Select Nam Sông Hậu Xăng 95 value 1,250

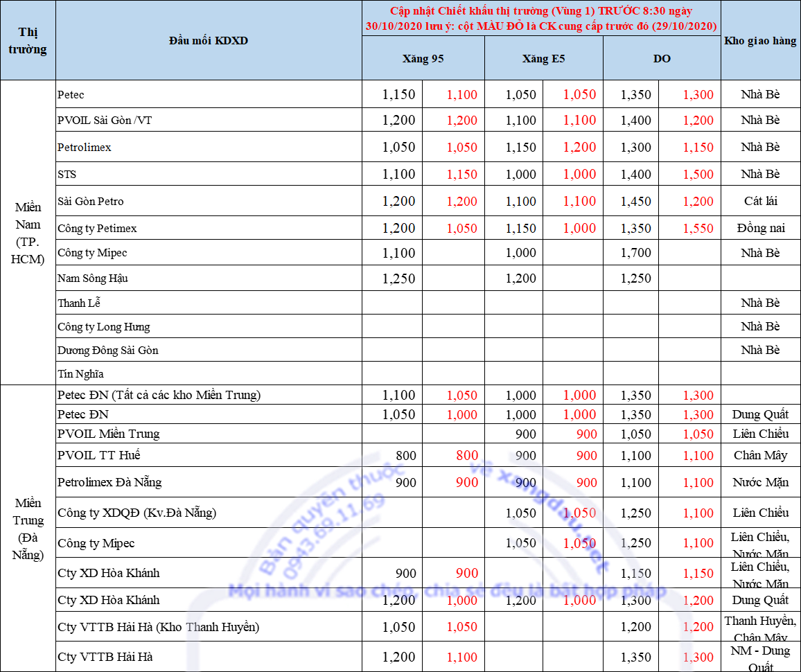(x=392, y=278)
